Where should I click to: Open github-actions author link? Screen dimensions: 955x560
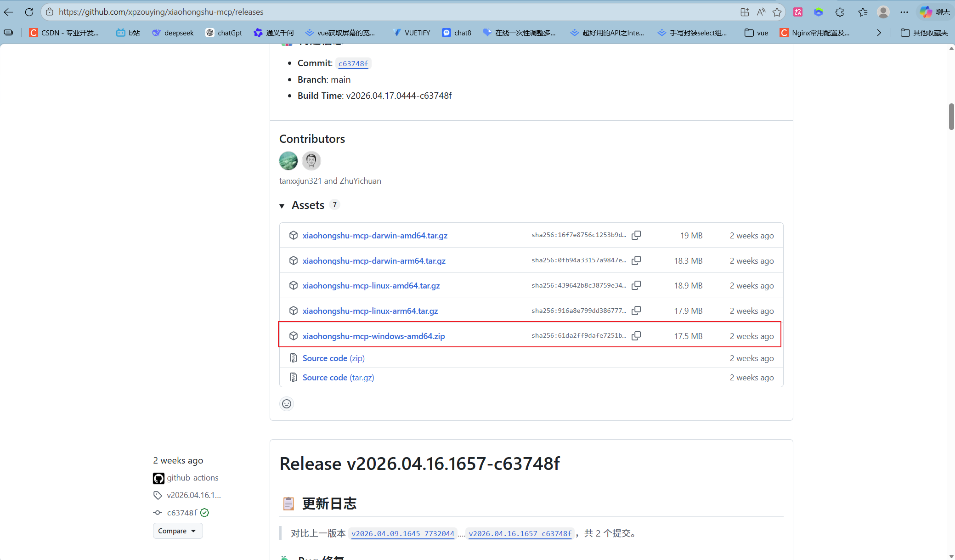point(193,478)
